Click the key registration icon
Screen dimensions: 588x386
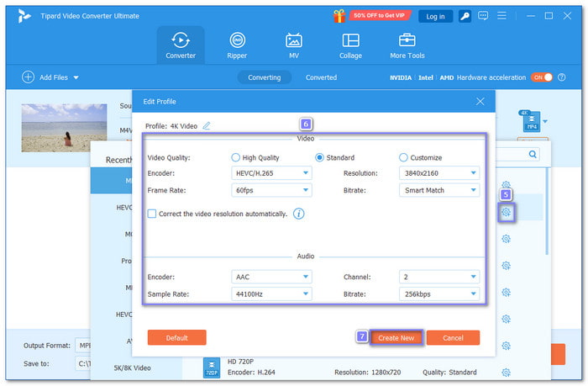tap(465, 16)
